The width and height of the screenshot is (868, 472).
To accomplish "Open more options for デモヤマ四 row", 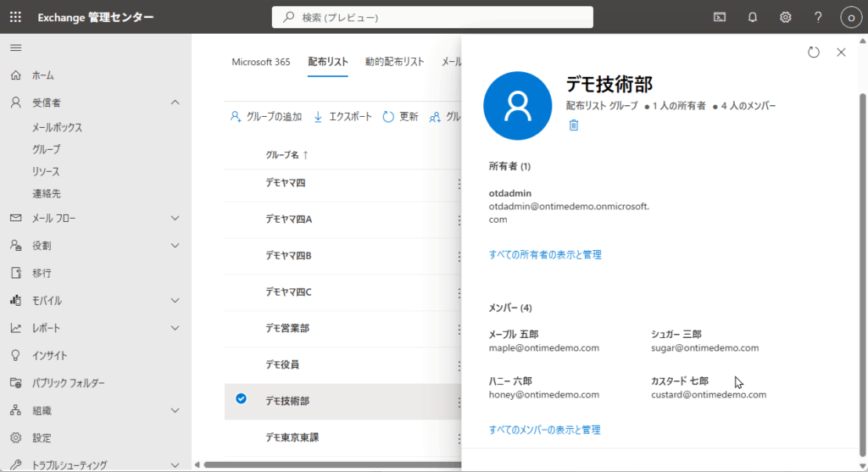I will click(x=459, y=184).
